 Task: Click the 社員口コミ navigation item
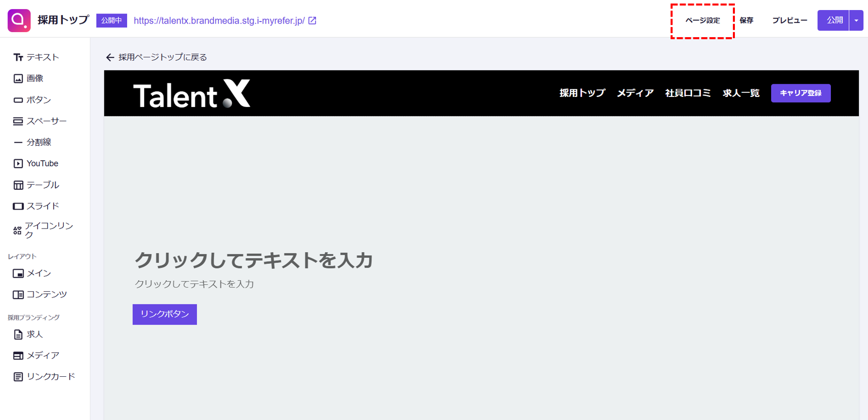point(688,93)
